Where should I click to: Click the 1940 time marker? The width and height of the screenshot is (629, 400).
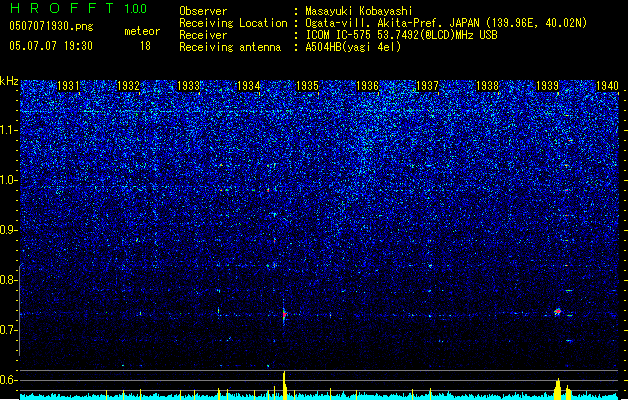click(607, 85)
